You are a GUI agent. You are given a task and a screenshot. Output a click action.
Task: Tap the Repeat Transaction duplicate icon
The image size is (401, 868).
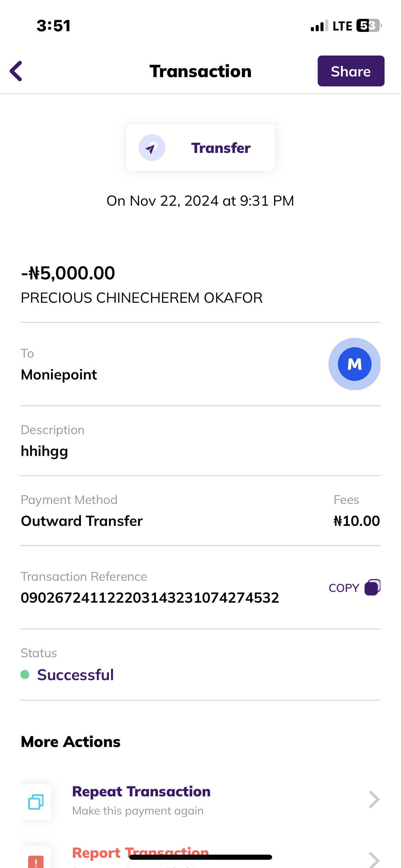[x=36, y=802]
